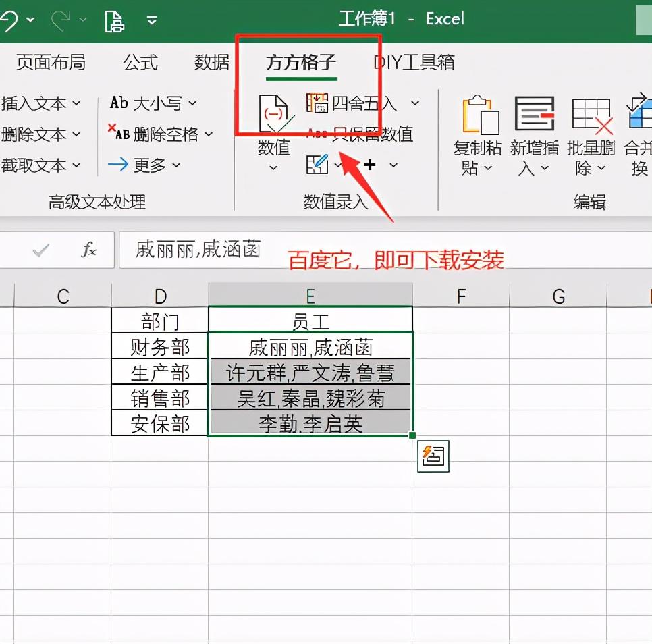Click the 数值 document icon
652x644 pixels.
pos(275,115)
